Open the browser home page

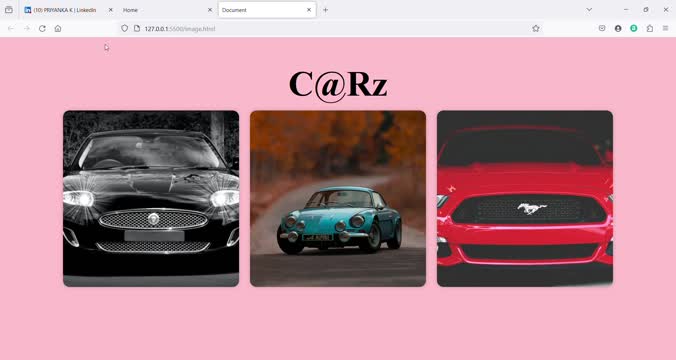click(58, 28)
